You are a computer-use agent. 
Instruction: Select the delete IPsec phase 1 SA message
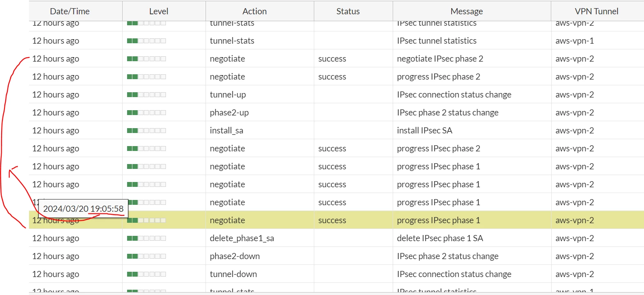tap(440, 238)
